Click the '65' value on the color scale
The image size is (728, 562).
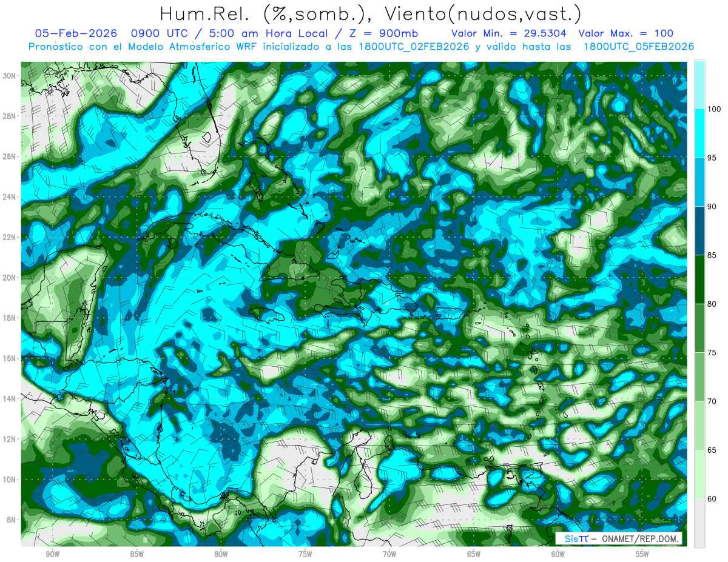pos(713,450)
